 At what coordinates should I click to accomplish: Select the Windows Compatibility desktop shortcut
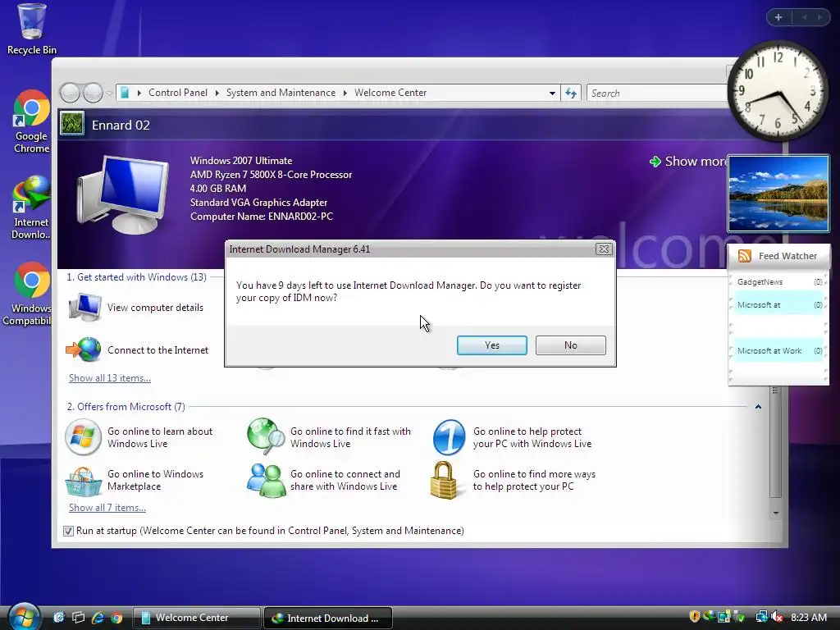tap(28, 294)
